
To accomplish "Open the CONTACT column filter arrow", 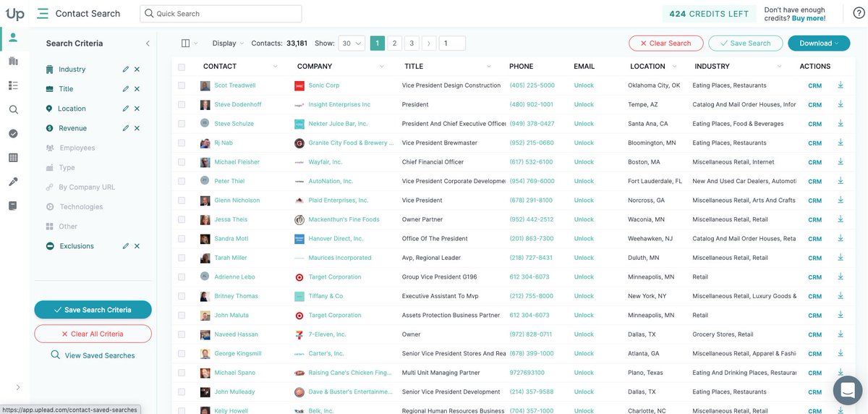I will point(276,67).
